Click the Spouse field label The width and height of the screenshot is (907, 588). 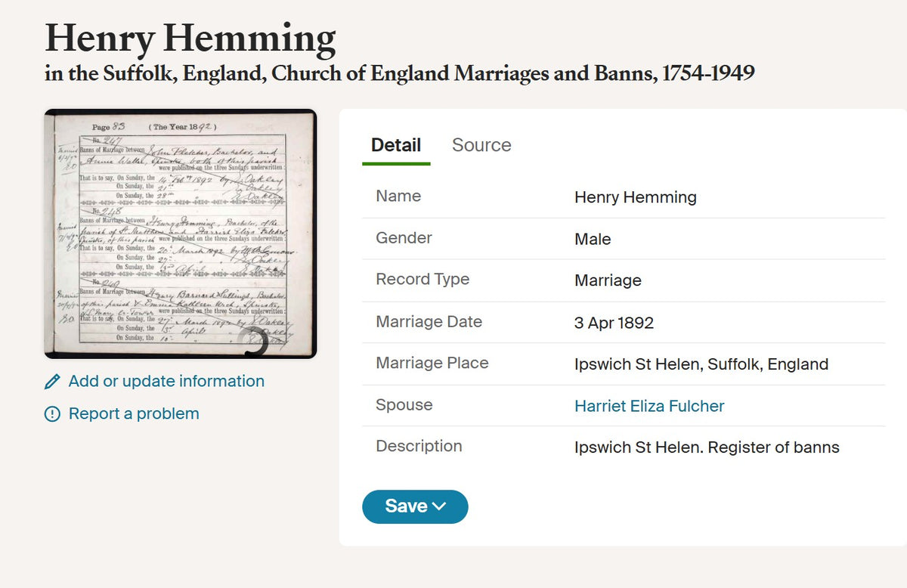(x=404, y=404)
